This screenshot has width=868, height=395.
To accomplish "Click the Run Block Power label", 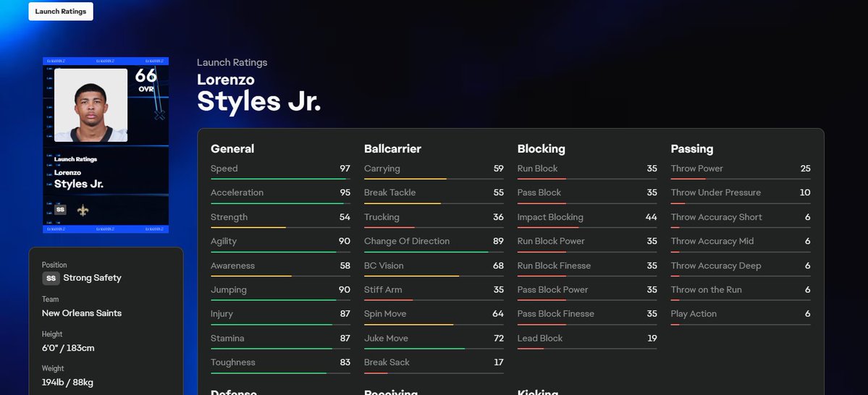I will pyautogui.click(x=551, y=241).
